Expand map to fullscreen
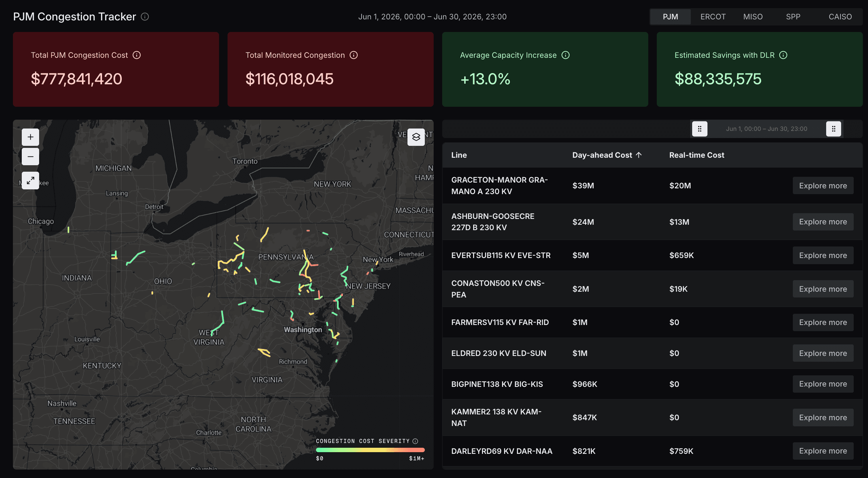Viewport: 868px width, 478px height. click(x=31, y=180)
